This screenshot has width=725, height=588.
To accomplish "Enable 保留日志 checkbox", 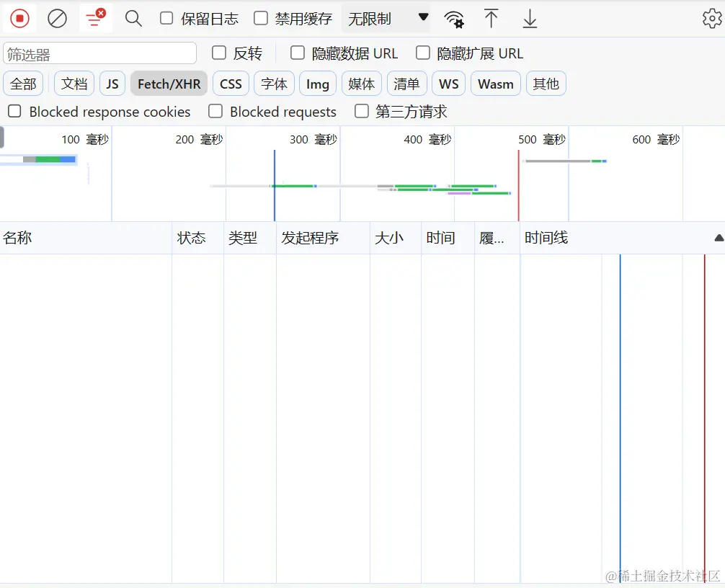I will 166,19.
